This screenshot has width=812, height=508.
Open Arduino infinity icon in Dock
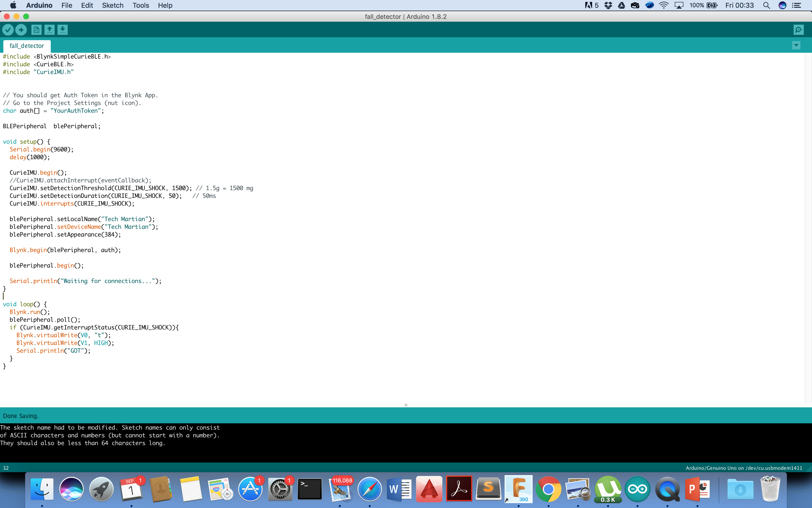point(638,489)
